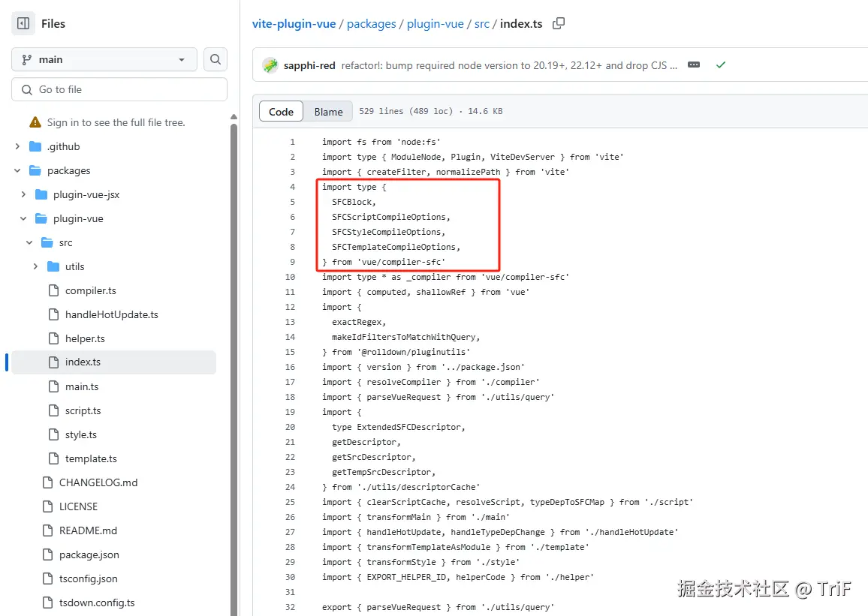Viewport: 868px width, 616px height.
Task: Collapse the packages folder chevron
Action: coord(17,170)
